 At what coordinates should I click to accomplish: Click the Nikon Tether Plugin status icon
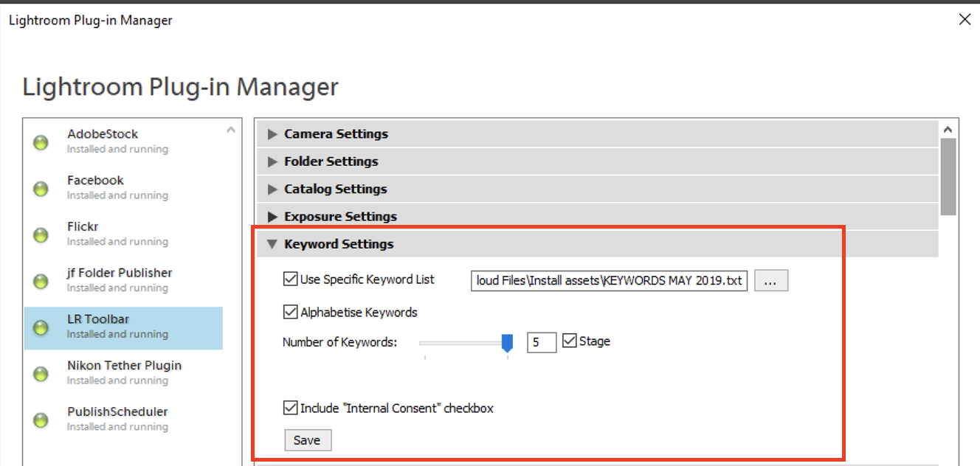[x=41, y=374]
